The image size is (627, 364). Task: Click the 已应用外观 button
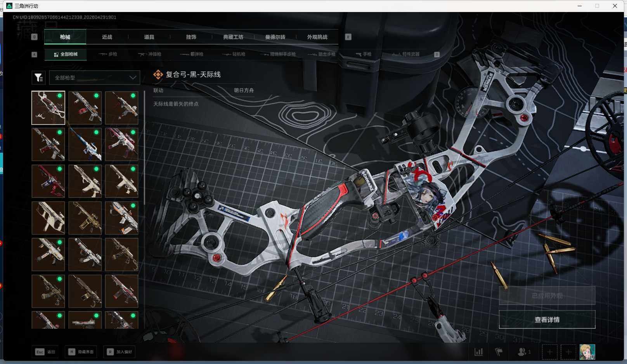547,296
